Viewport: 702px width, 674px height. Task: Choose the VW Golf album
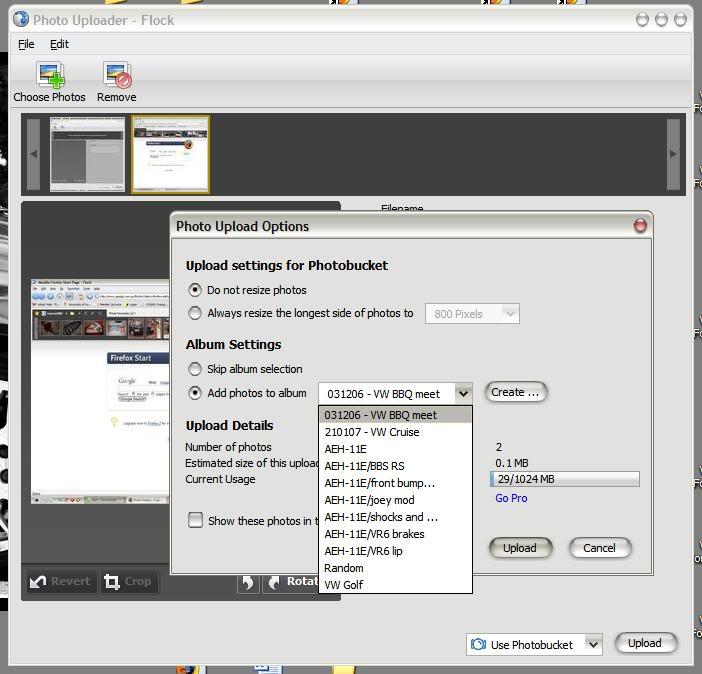tap(395, 585)
